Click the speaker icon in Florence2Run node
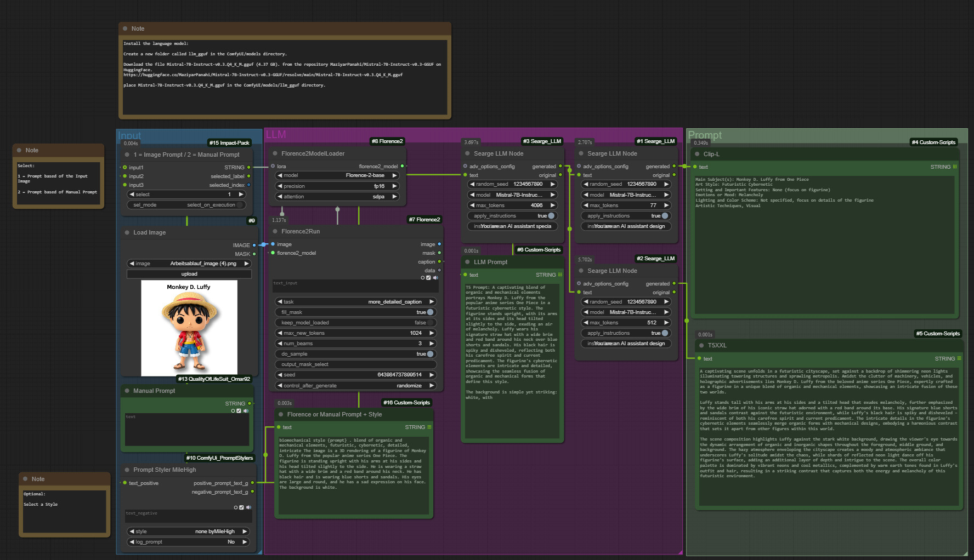 pyautogui.click(x=435, y=278)
